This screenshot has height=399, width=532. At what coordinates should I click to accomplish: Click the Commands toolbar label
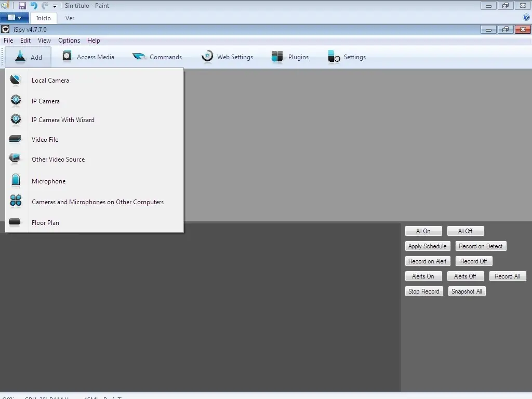[x=166, y=57]
